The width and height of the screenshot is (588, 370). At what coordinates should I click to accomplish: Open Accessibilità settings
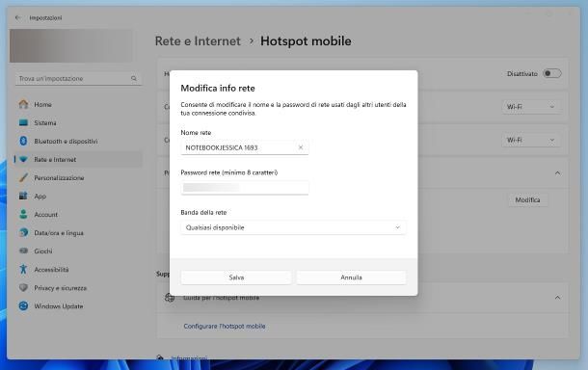(x=78, y=269)
